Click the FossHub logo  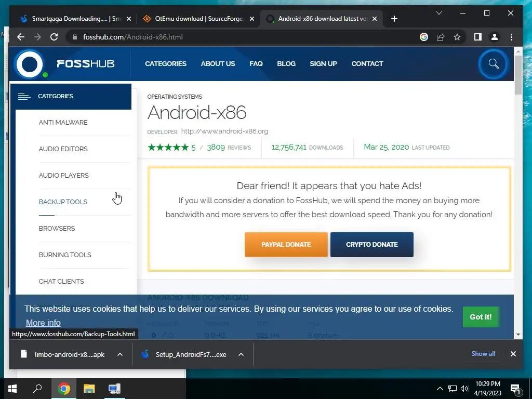(65, 64)
